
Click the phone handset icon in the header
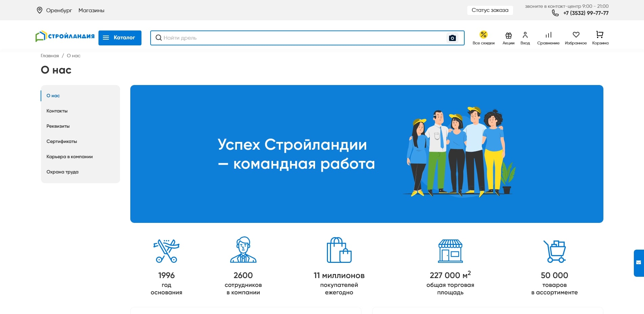pyautogui.click(x=555, y=13)
